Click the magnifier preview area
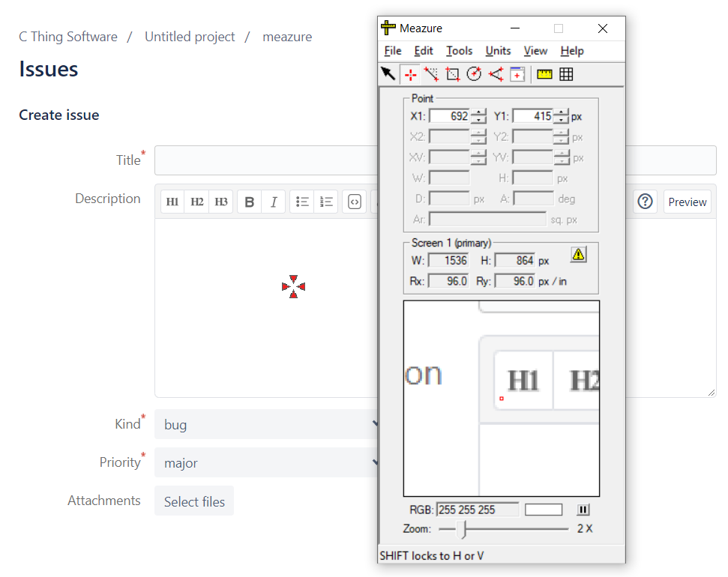This screenshot has width=728, height=577. click(502, 399)
